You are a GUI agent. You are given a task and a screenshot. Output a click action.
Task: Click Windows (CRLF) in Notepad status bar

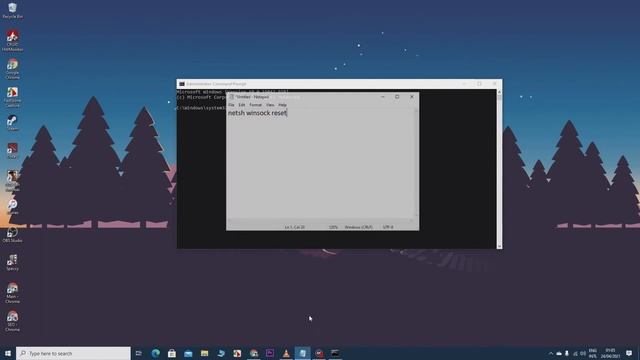point(358,227)
